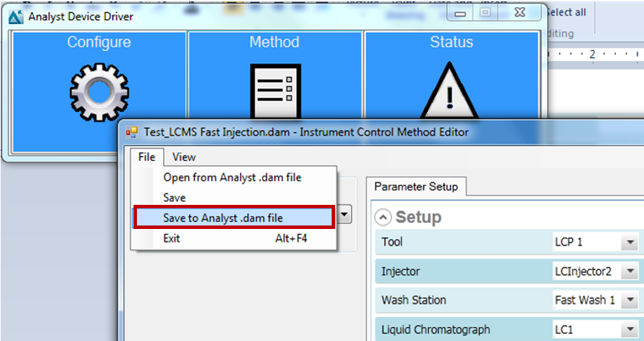Open the Wash Station dropdown
The height and width of the screenshot is (341, 644).
(629, 300)
